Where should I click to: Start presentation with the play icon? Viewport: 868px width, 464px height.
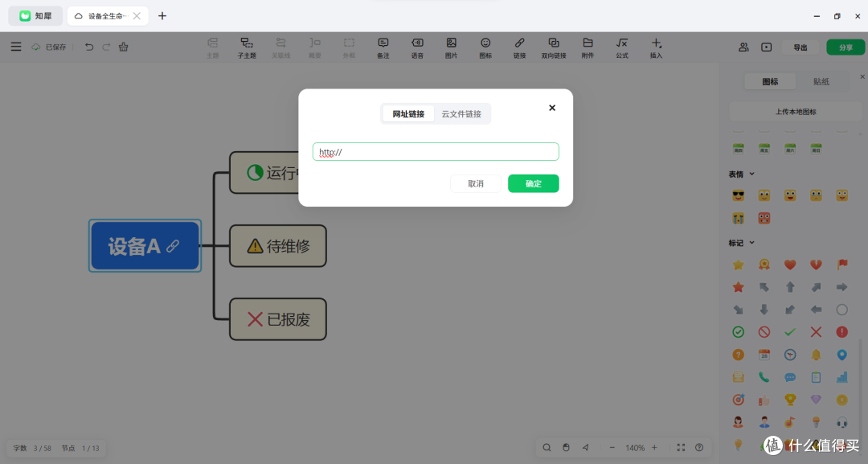(766, 47)
